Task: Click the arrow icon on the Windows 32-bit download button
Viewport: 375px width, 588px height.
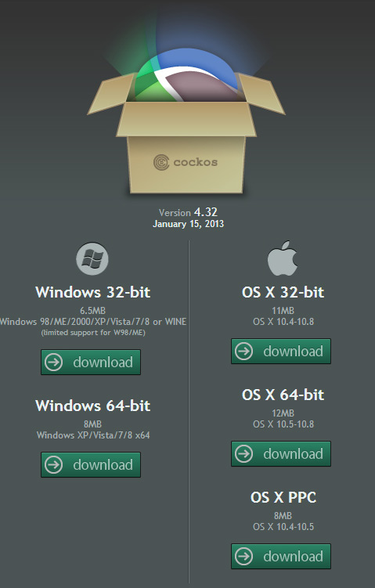Action: 53,363
